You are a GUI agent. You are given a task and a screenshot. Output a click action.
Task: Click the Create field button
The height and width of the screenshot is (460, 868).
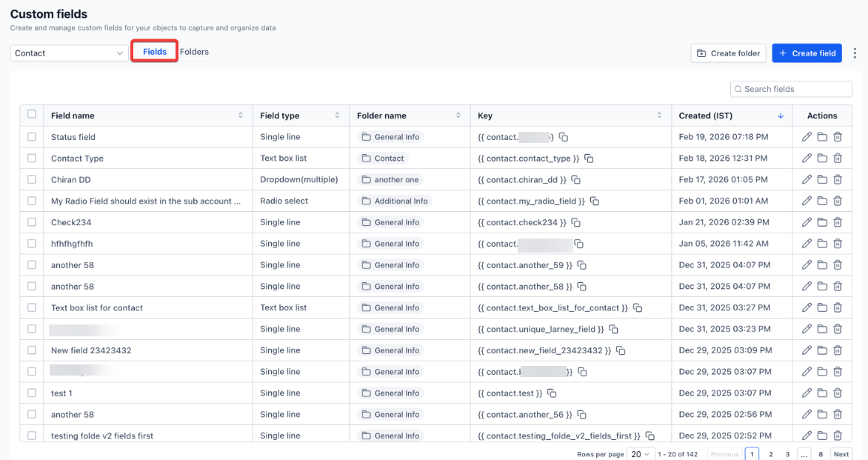(807, 53)
